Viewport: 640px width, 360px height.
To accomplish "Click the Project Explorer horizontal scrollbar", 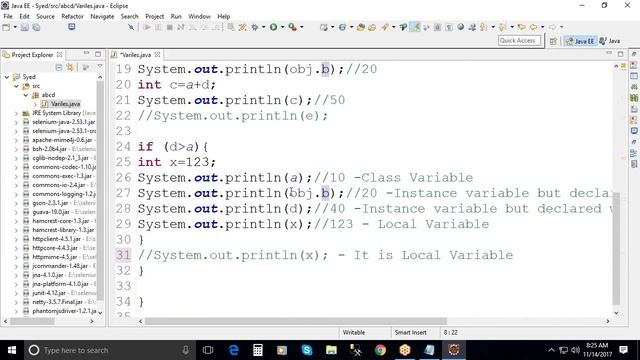I will [x=32, y=321].
